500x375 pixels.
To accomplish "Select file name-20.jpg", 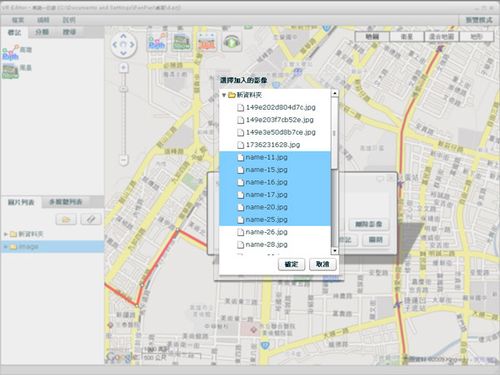I will (x=275, y=207).
